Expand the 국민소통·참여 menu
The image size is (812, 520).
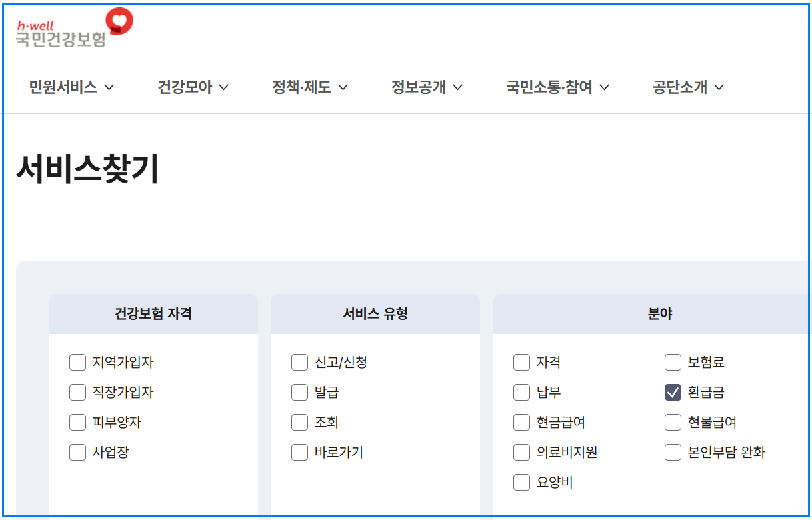tap(556, 87)
